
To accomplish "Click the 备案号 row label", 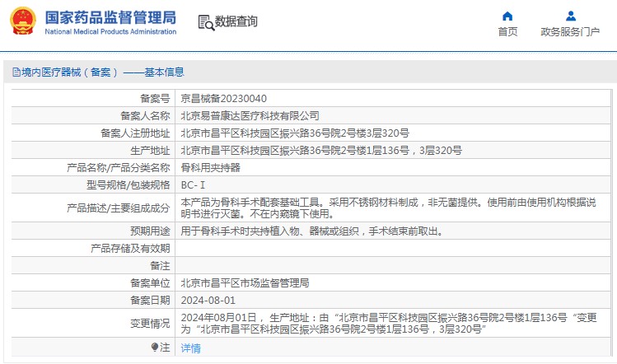I will (x=155, y=98).
